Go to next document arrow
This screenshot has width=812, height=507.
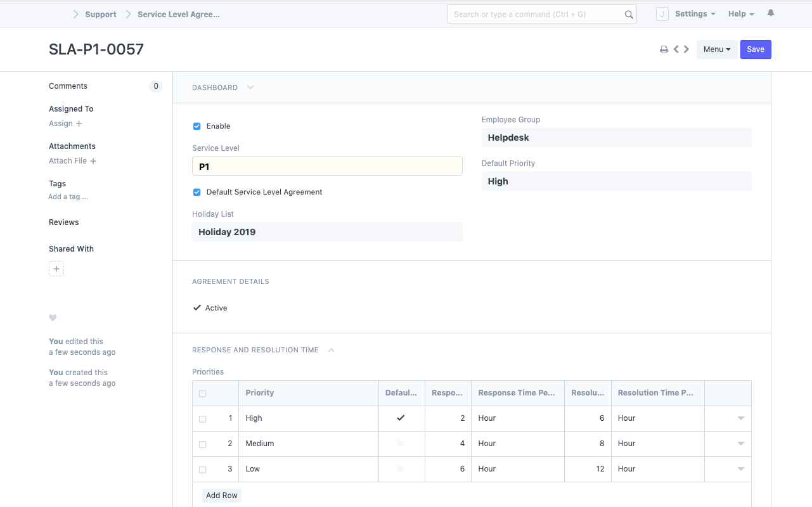[x=686, y=49]
